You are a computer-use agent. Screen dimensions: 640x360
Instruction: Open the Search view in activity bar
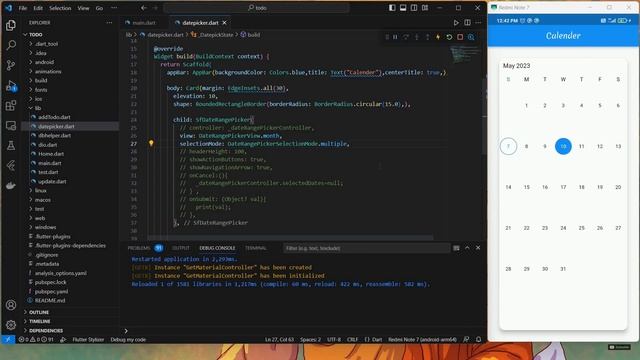(11, 45)
